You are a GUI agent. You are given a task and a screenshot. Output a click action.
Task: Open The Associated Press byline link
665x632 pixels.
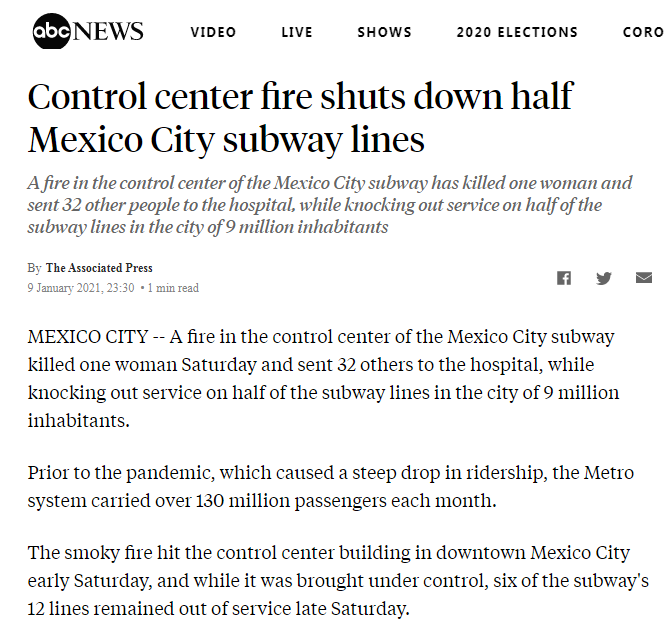[99, 268]
